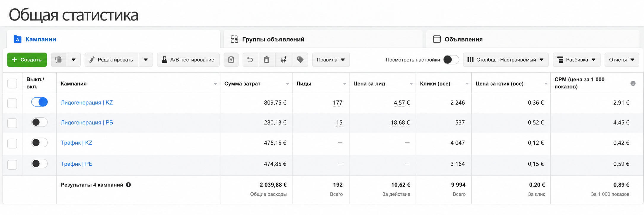Check the Трафик | РБ row checkbox
Viewport: 644px width, 215px height.
12,165
